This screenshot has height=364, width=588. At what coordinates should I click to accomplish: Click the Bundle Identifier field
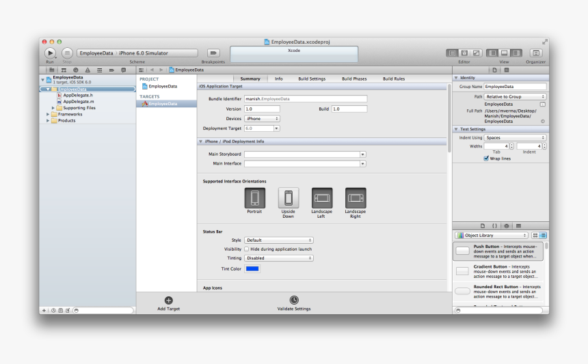point(306,99)
